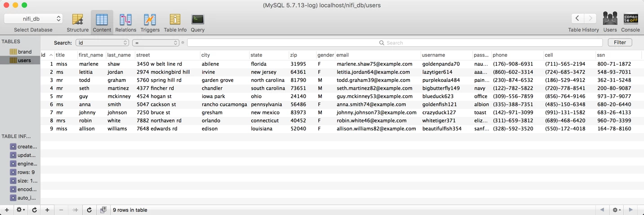The width and height of the screenshot is (644, 215).
Task: Click the cell '(311)-659-3812'
Action: [513, 121]
